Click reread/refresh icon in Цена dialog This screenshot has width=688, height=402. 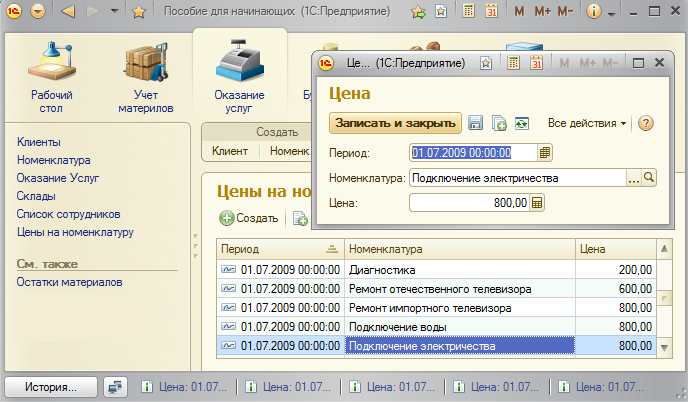pos(522,123)
